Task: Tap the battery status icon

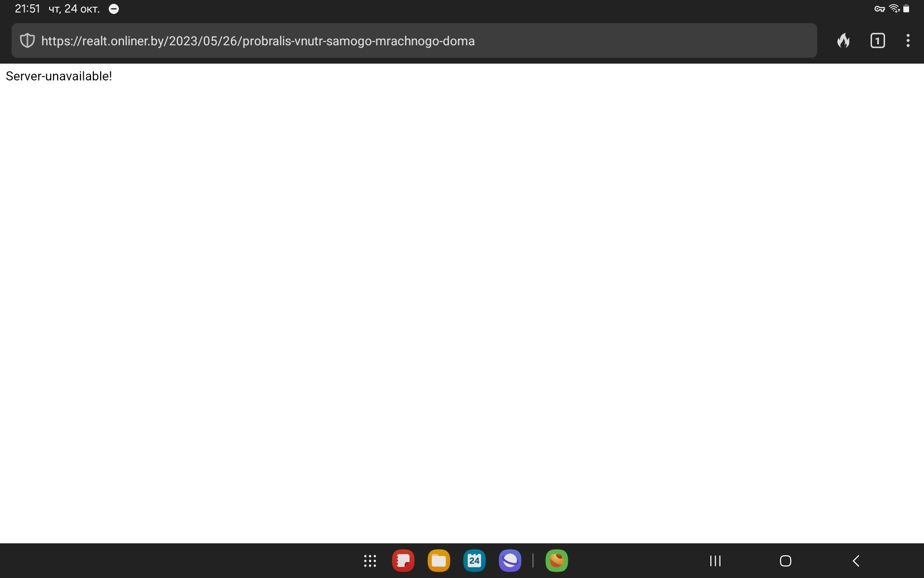Action: (x=906, y=9)
